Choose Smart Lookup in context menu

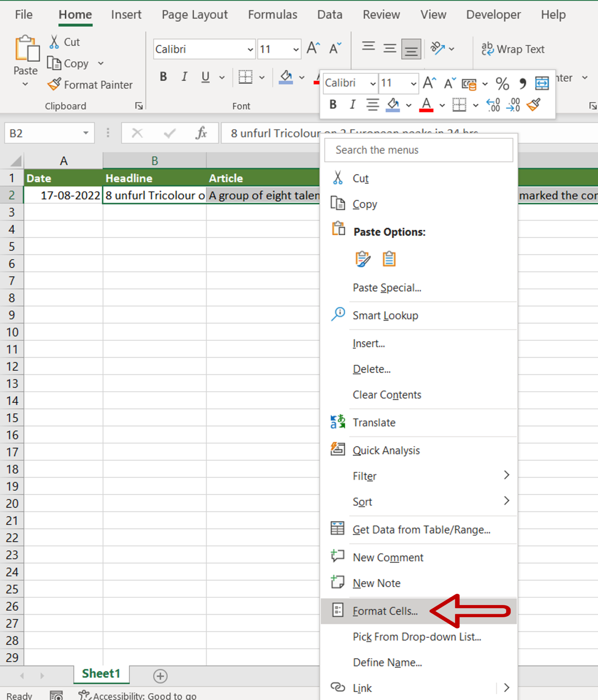[418, 315]
